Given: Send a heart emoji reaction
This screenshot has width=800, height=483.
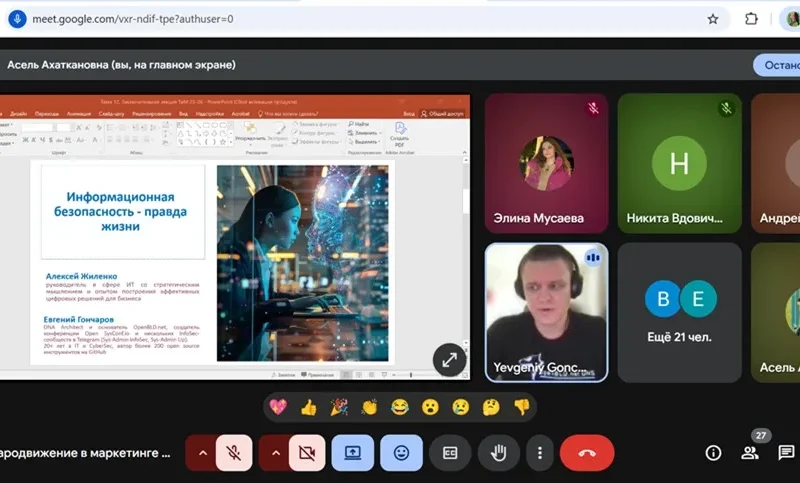Looking at the screenshot, I should [x=280, y=407].
